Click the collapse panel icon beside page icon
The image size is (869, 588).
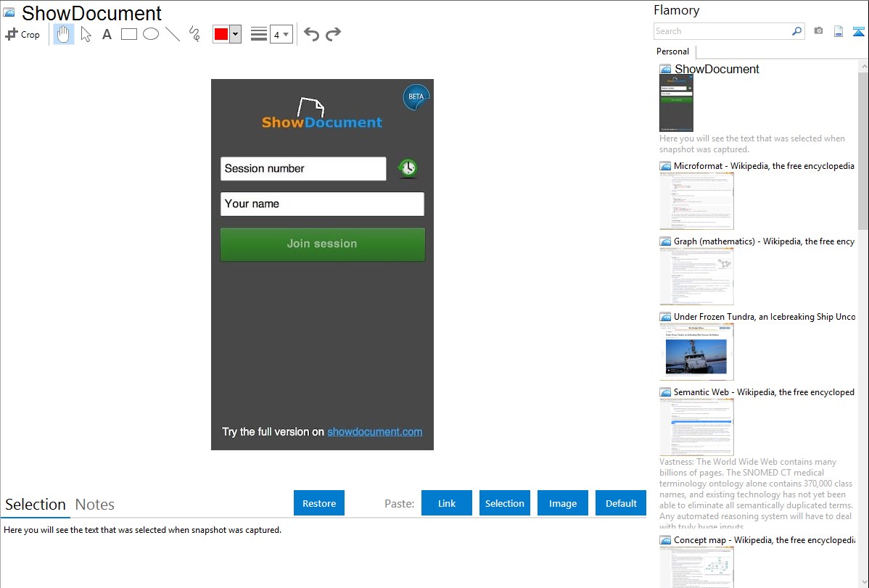[x=858, y=31]
